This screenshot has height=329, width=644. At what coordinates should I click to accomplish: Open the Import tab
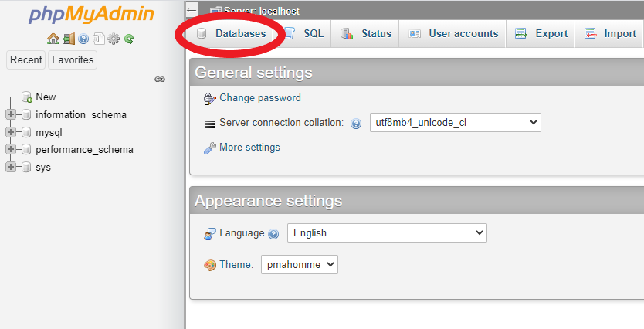[x=609, y=34]
